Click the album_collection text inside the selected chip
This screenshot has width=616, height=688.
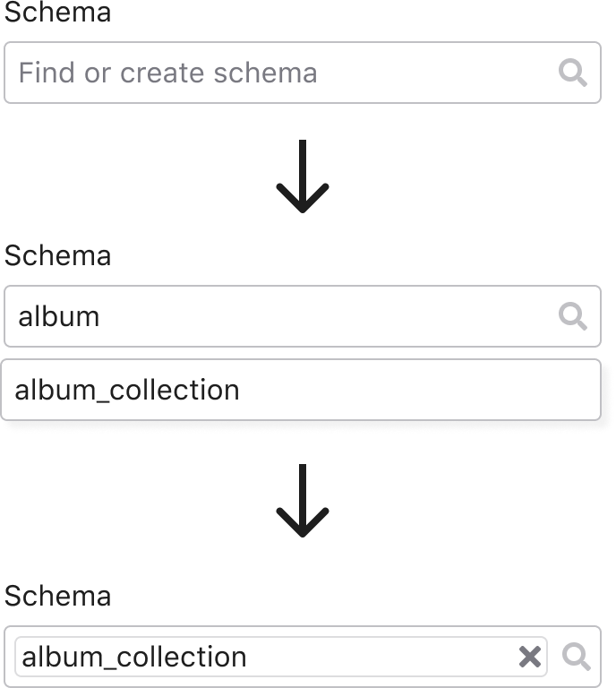(x=134, y=657)
